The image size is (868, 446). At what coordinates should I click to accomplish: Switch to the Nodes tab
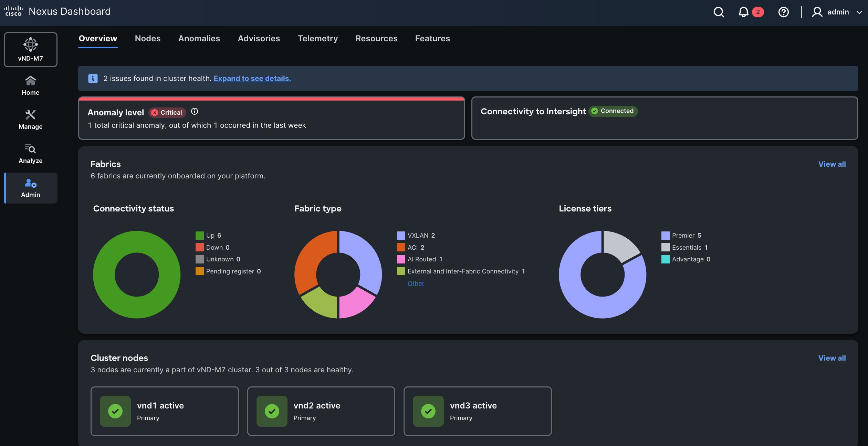(148, 39)
